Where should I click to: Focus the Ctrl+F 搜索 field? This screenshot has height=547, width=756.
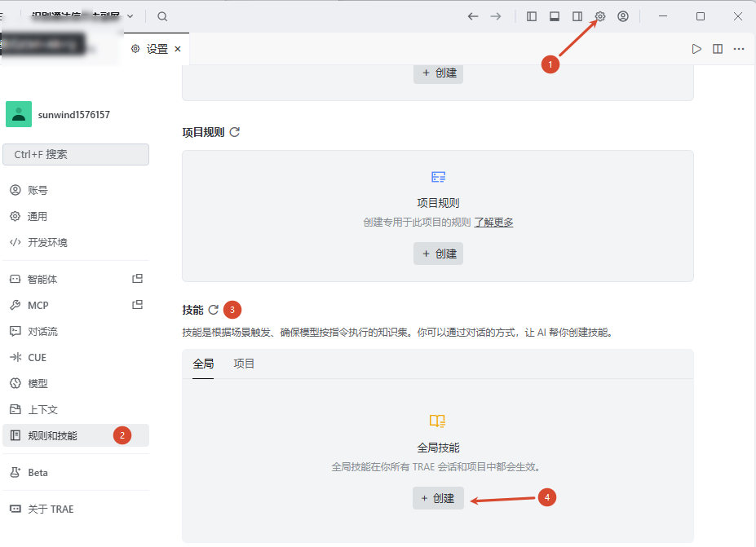76,154
